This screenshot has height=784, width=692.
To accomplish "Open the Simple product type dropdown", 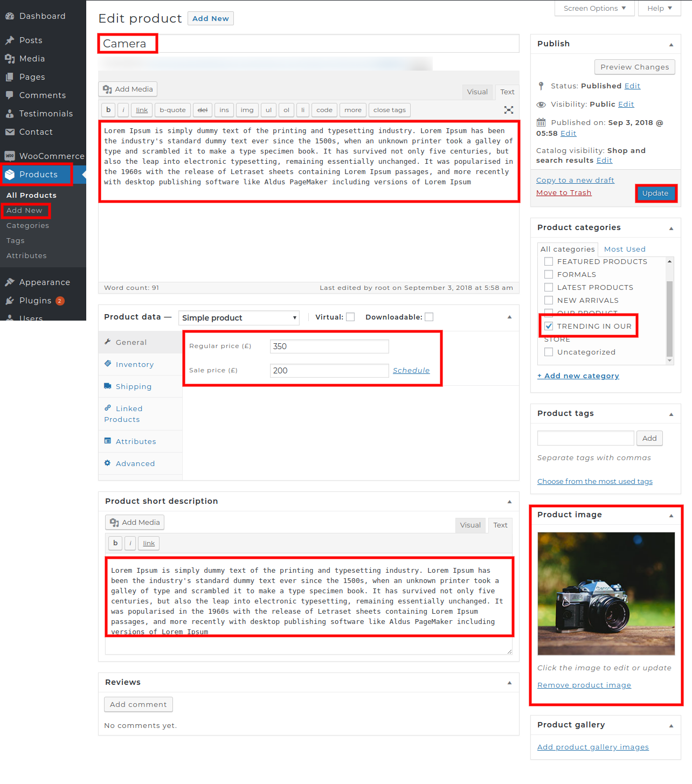I will pyautogui.click(x=239, y=318).
